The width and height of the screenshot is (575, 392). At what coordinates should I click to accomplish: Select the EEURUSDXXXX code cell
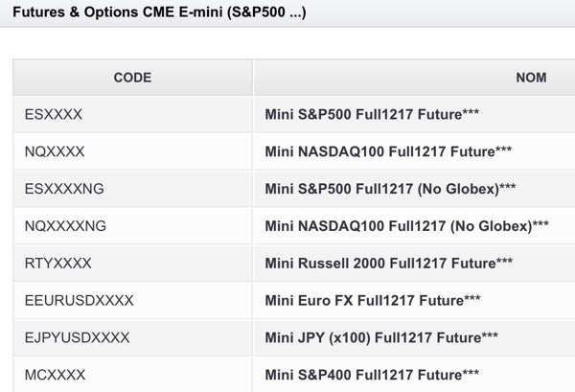point(80,300)
